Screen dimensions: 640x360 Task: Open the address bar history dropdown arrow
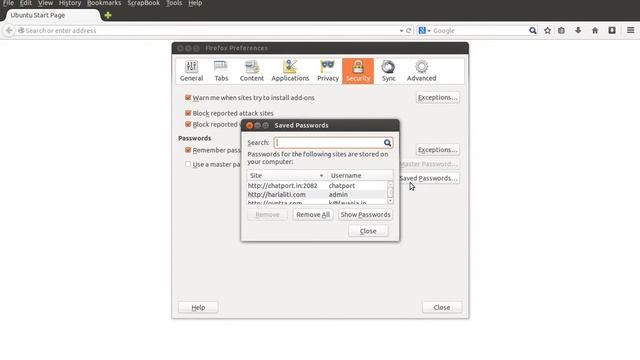pyautogui.click(x=401, y=31)
